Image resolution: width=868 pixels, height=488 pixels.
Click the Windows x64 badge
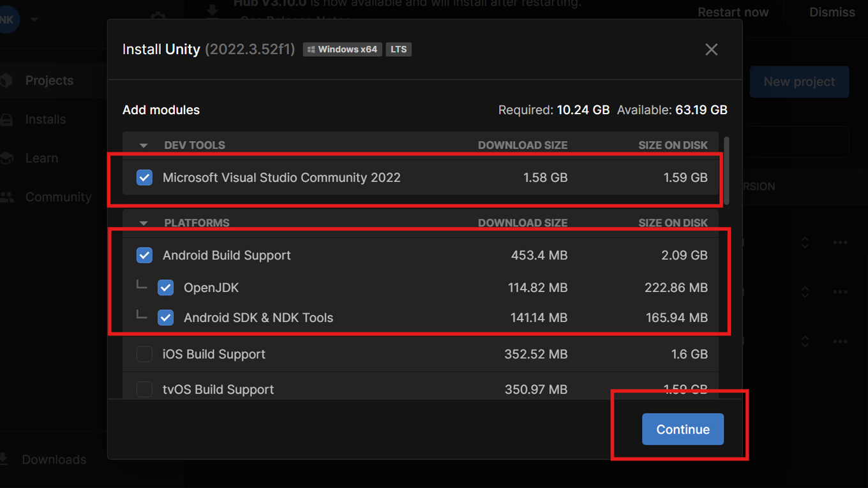[x=342, y=49]
